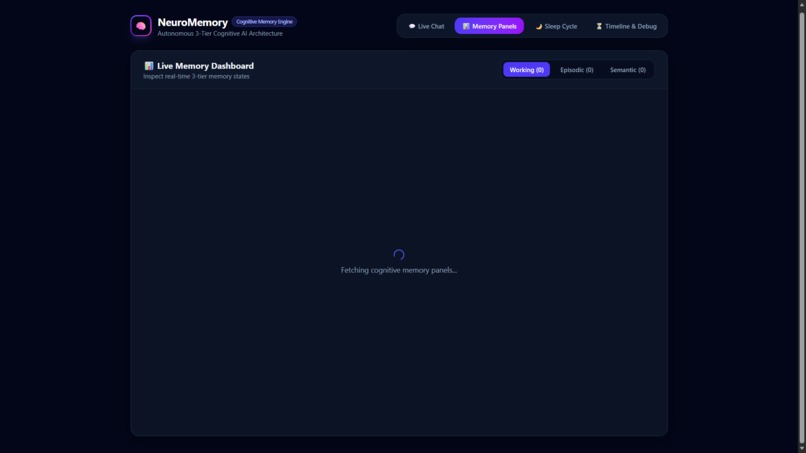Open the Timeline & Debug tab
Screen dimensions: 806x453
click(x=626, y=26)
